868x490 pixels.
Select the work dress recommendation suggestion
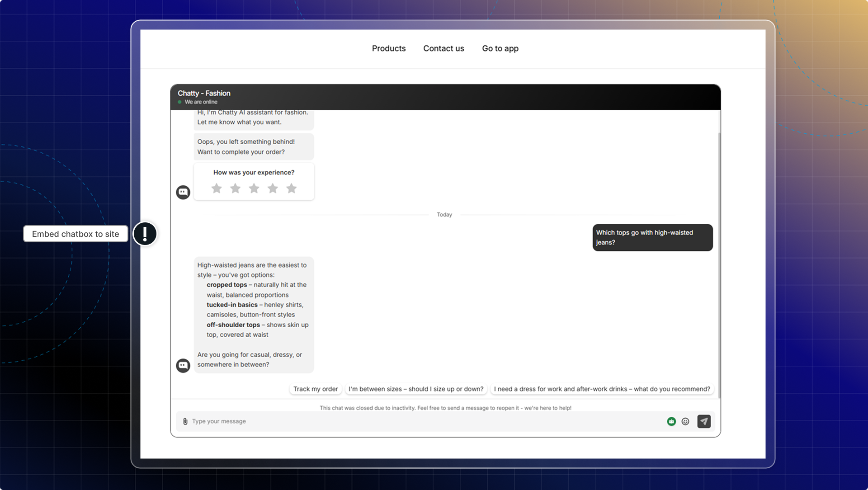[602, 389]
